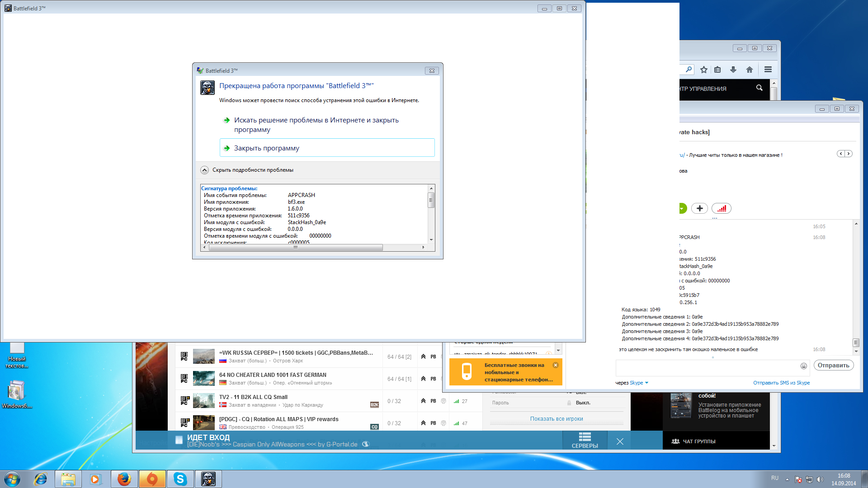Click the 'StackHash_0a9e' module name value
The image size is (868, 488).
pyautogui.click(x=307, y=222)
